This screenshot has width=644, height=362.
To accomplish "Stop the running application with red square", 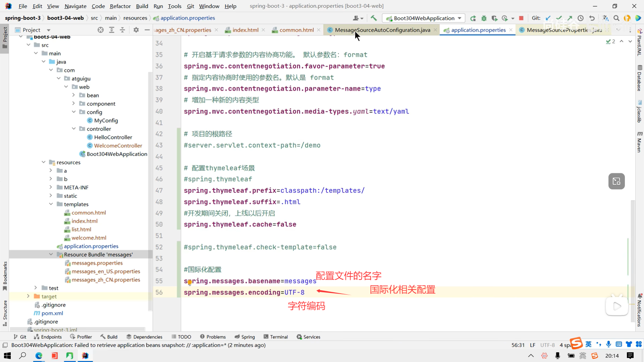I will coord(521,18).
